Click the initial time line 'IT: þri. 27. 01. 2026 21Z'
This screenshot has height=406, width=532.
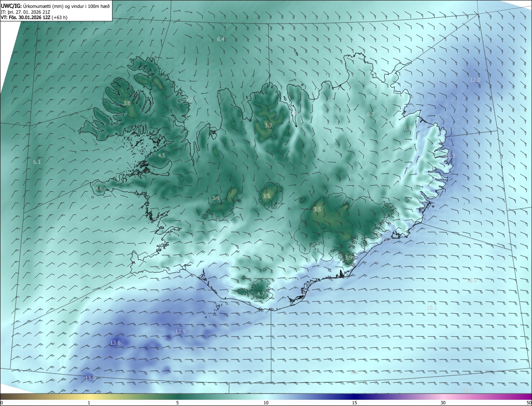tap(26, 12)
